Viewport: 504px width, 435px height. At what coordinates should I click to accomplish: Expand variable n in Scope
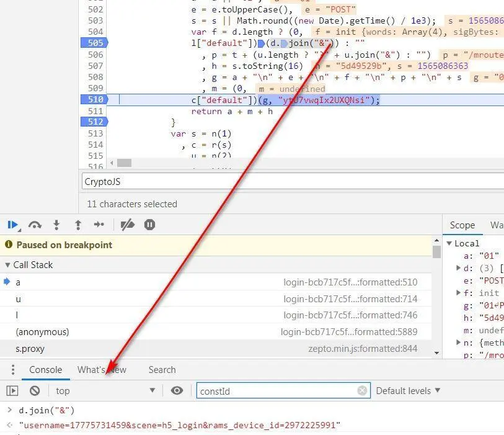459,343
